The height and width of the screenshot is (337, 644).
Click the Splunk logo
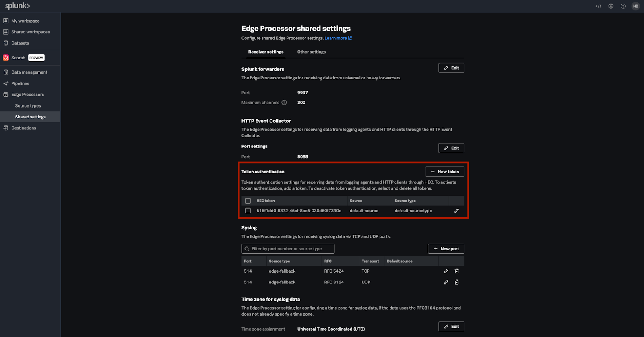coord(18,6)
